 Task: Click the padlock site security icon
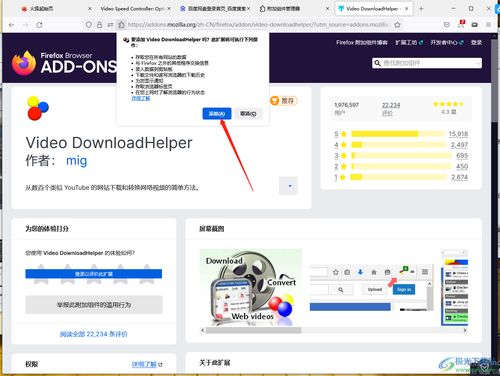coord(99,25)
